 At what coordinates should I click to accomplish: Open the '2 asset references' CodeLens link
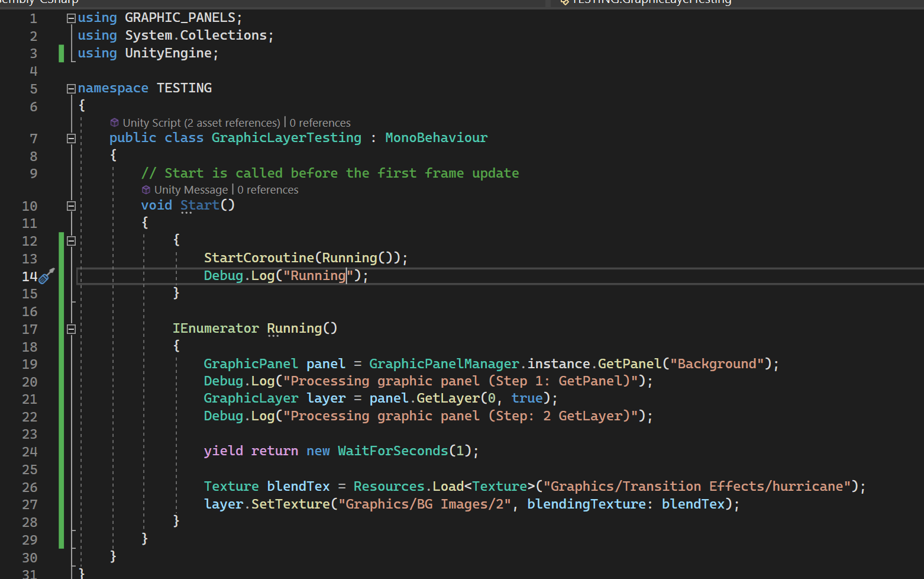click(232, 123)
